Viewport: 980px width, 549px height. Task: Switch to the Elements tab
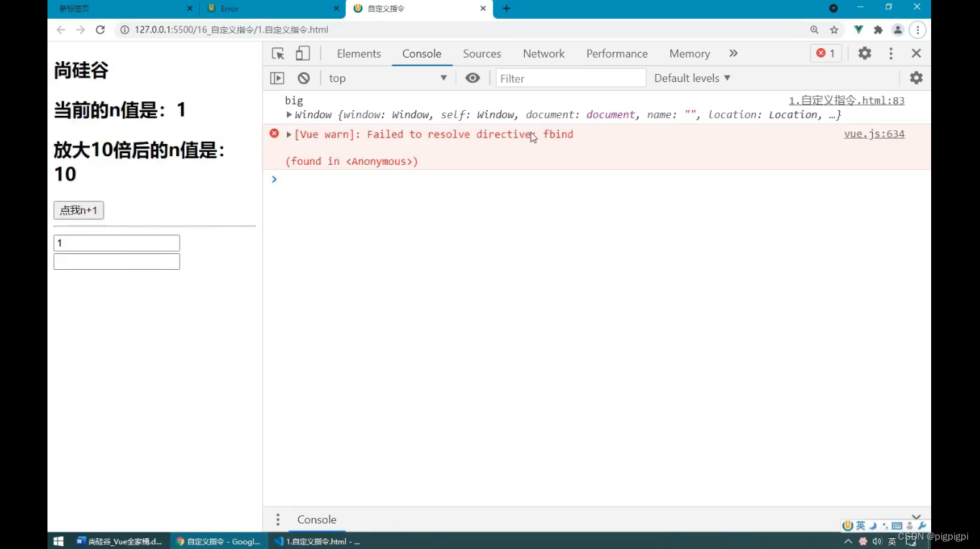(x=359, y=53)
